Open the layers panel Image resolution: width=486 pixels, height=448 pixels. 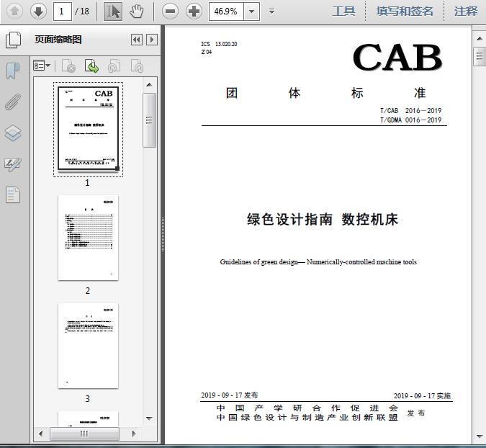[x=13, y=133]
